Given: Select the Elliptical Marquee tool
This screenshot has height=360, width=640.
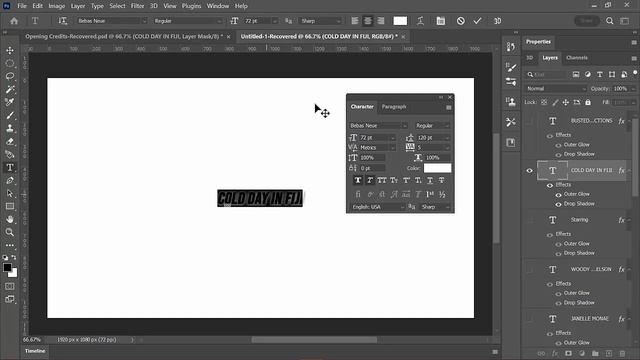Looking at the screenshot, I should (x=10, y=63).
